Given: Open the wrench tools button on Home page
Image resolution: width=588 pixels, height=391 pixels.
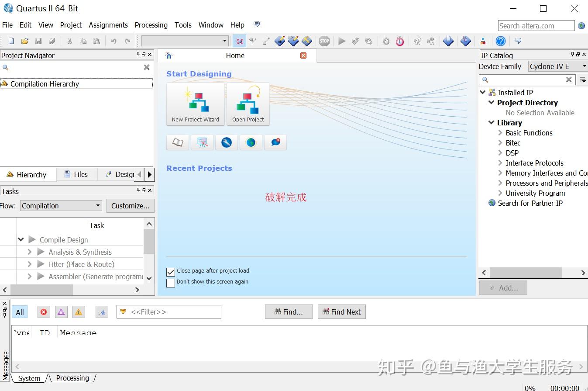Looking at the screenshot, I should 226,142.
